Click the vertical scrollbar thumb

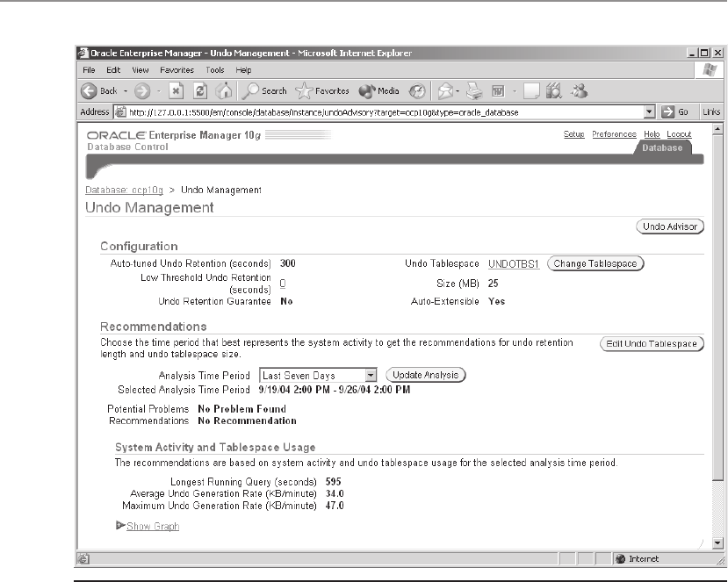point(717,307)
